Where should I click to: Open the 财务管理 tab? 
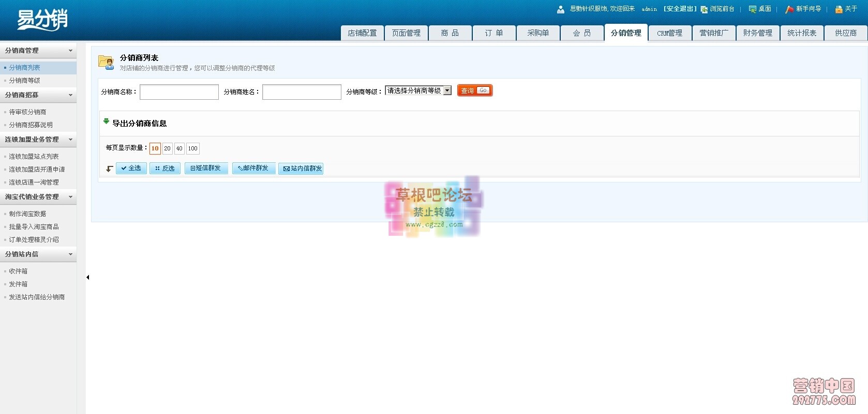tap(758, 33)
